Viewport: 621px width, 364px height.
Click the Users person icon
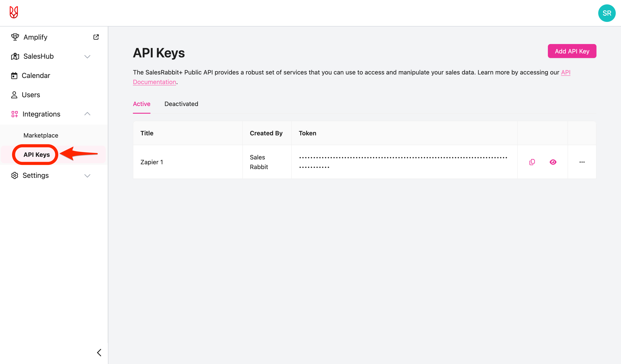(14, 95)
